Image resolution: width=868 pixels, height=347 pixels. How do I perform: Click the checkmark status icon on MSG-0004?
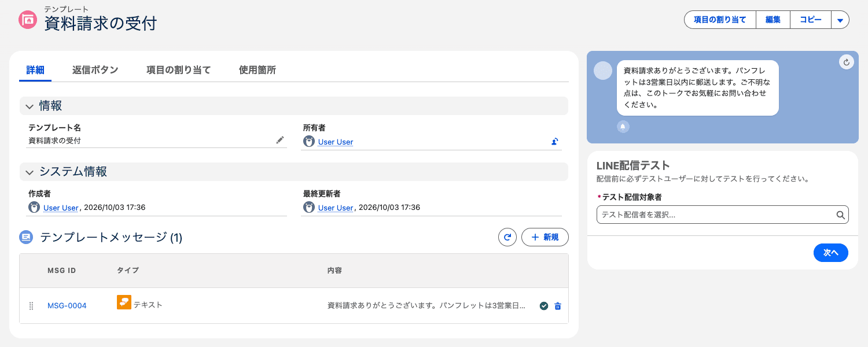coord(543,306)
